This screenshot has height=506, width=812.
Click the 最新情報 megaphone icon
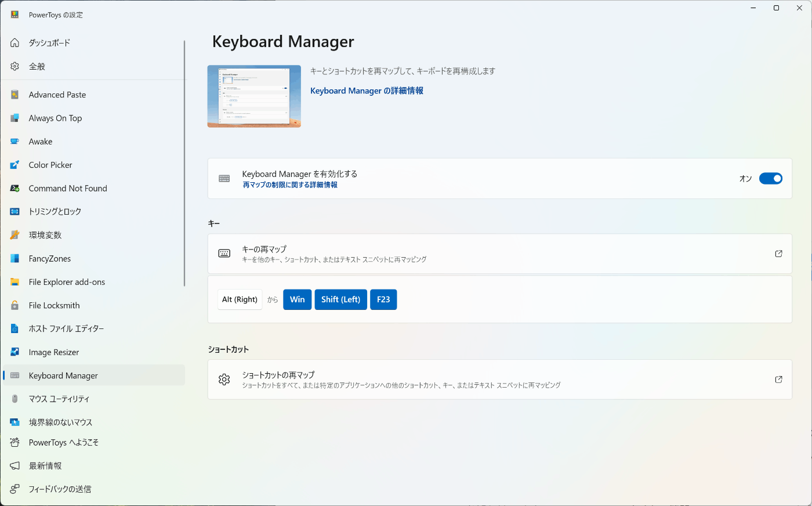pos(15,465)
